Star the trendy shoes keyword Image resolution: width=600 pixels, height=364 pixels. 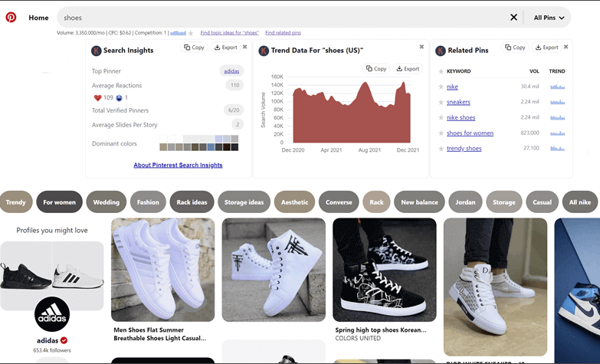tap(441, 149)
